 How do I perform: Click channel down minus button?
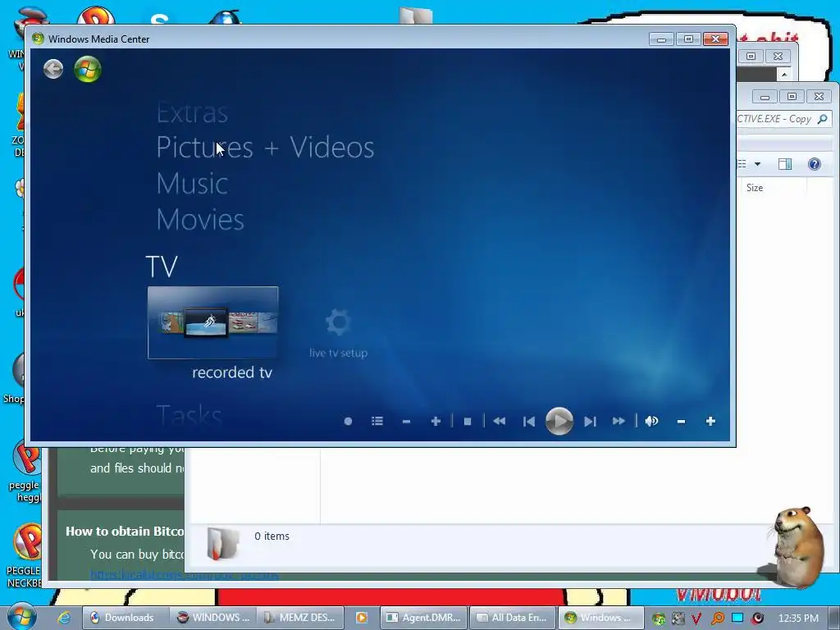pyautogui.click(x=407, y=422)
